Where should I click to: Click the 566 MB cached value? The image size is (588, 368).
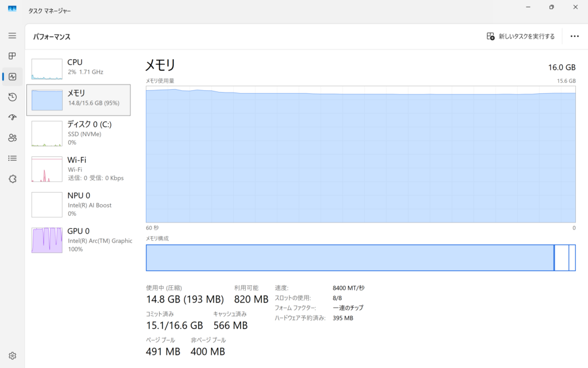pyautogui.click(x=231, y=325)
